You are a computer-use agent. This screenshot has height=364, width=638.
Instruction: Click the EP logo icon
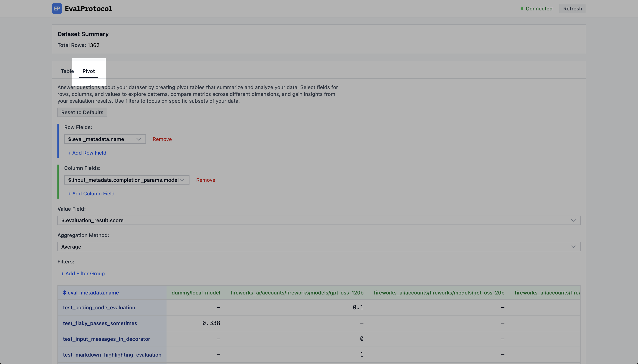click(57, 9)
